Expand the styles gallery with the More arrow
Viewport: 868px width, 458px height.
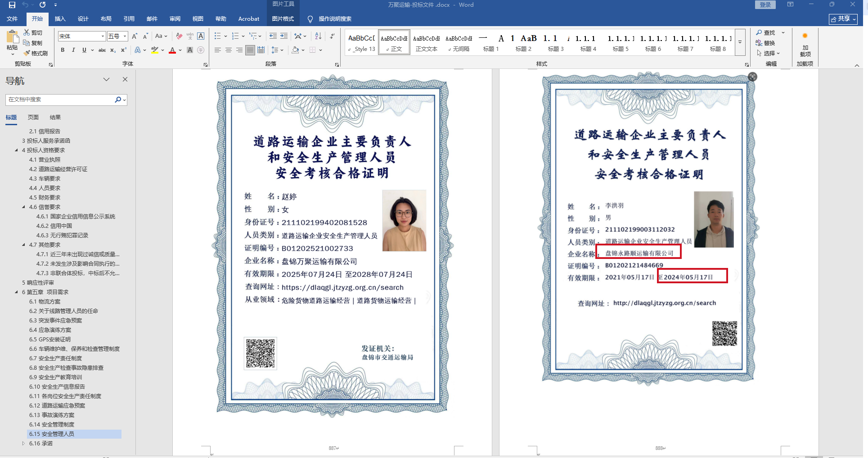(740, 42)
